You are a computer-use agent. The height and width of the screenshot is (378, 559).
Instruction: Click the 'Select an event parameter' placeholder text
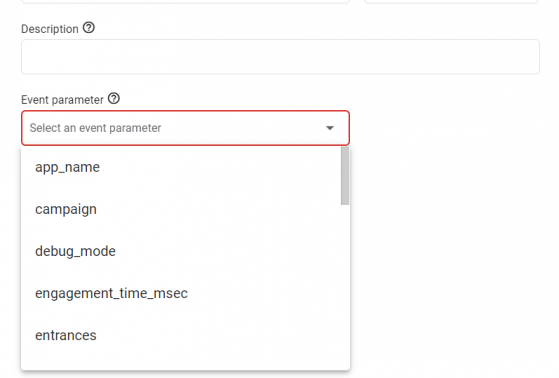tap(95, 128)
